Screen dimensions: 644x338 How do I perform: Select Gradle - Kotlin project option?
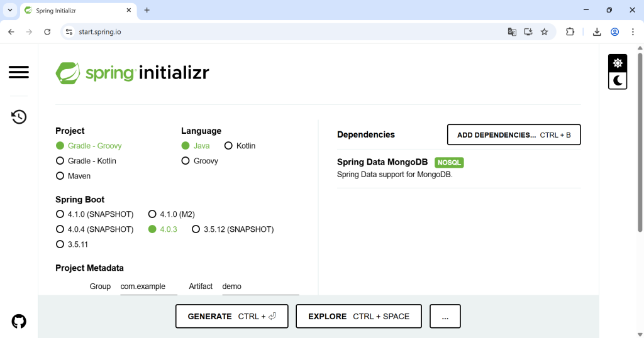[x=60, y=161]
